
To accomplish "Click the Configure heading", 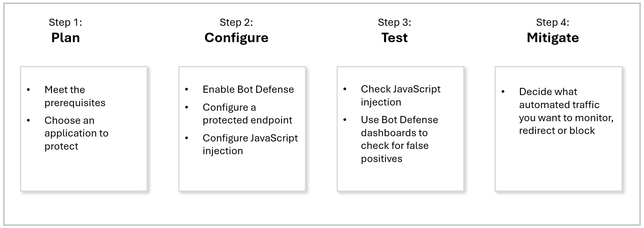I will (x=236, y=38).
